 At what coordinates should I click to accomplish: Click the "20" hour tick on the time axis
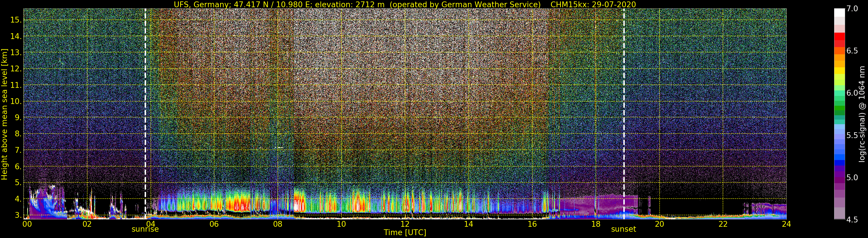[659, 224]
